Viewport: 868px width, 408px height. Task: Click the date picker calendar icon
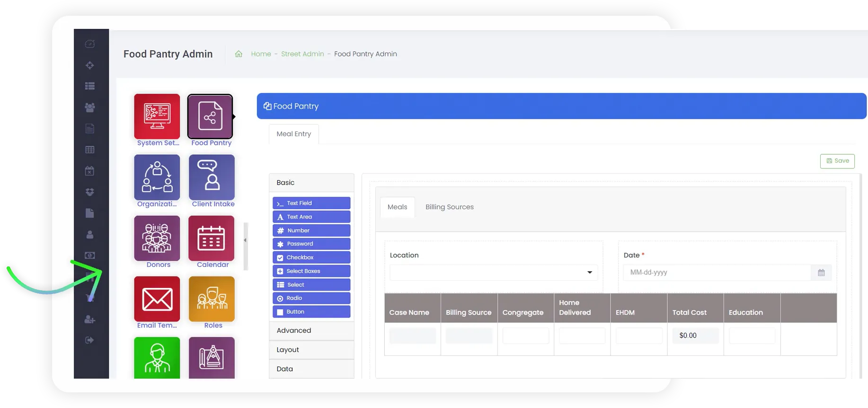(x=821, y=273)
